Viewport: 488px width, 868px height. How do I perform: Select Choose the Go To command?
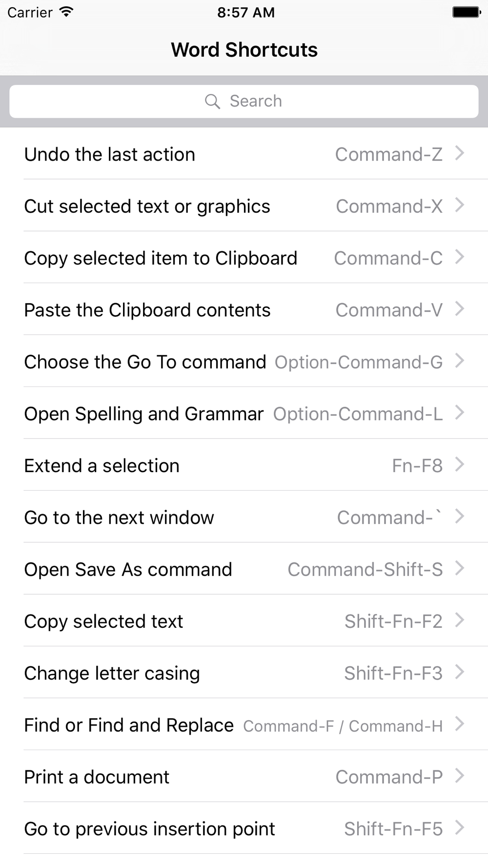[x=145, y=362]
